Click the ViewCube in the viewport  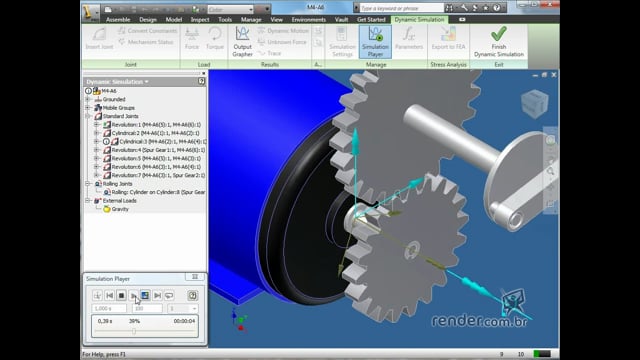pyautogui.click(x=535, y=104)
